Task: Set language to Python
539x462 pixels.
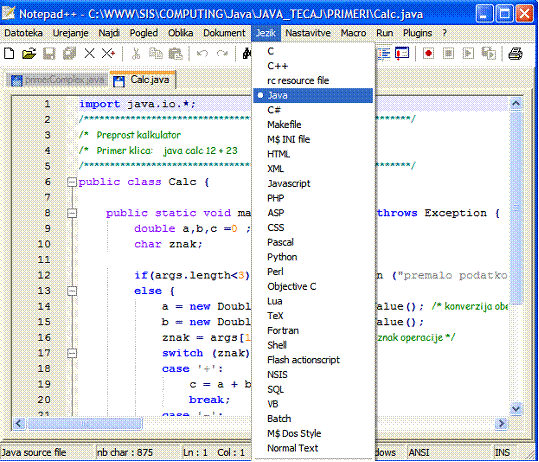Action: tap(313, 257)
